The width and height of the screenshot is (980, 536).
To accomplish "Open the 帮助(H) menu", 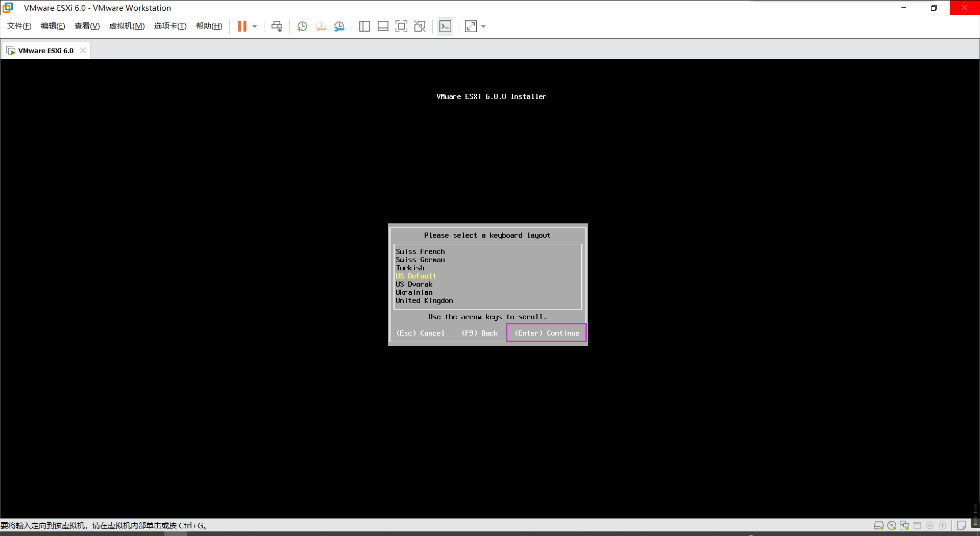I will 209,26.
